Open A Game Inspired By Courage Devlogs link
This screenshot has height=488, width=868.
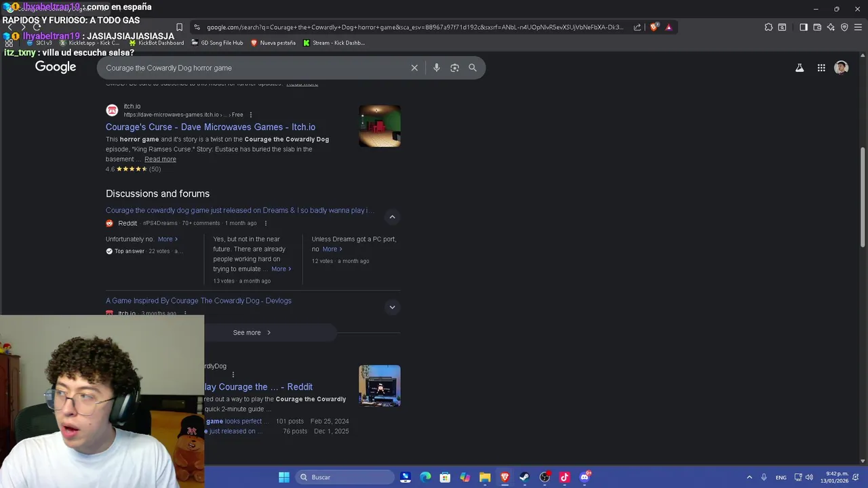point(199,300)
